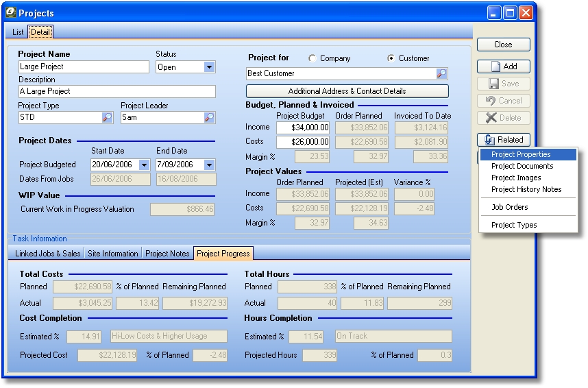This screenshot has width=588, height=388.
Task: Open the Site Information tab
Action: pos(113,254)
